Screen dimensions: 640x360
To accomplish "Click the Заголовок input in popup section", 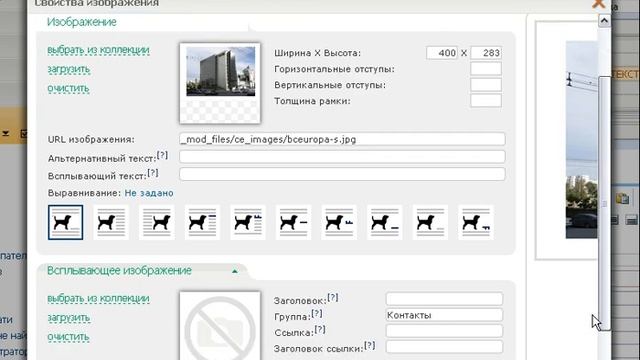I will pos(444,299).
